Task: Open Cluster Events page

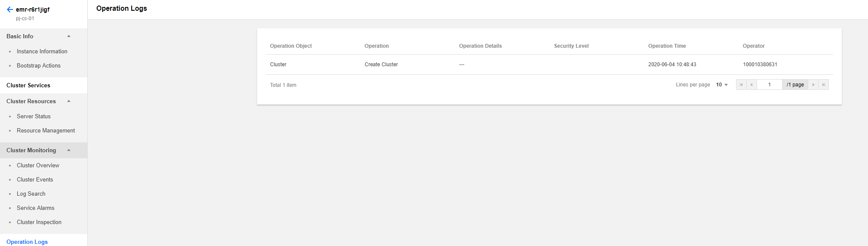Action: pyautogui.click(x=35, y=179)
